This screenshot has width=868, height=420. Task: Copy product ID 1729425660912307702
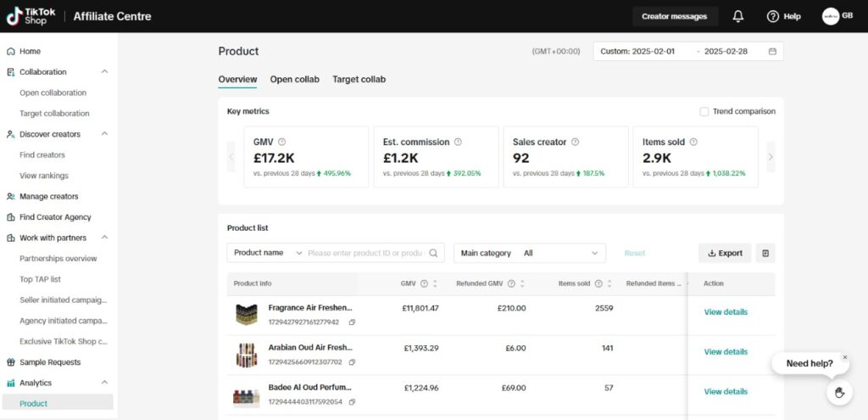tap(352, 361)
